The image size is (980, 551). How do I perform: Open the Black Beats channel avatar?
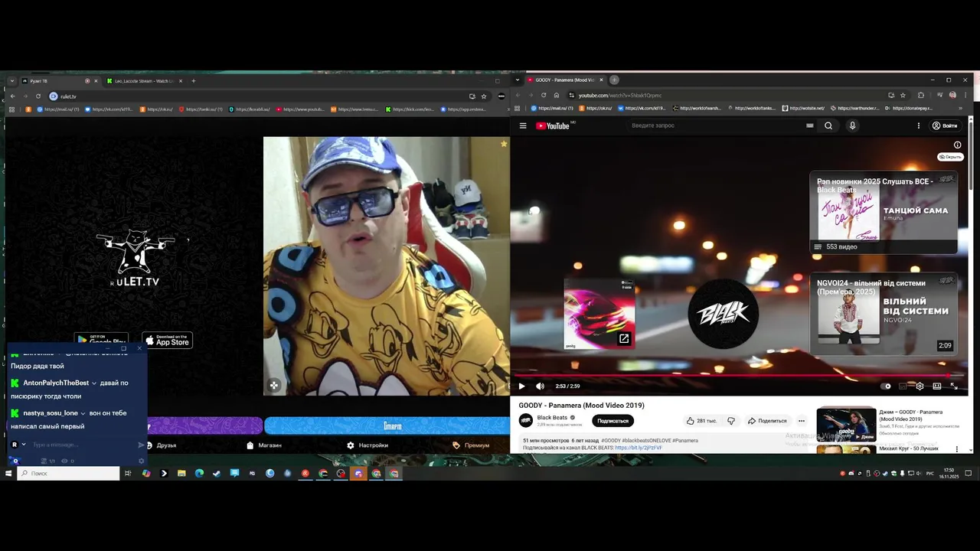tap(526, 421)
